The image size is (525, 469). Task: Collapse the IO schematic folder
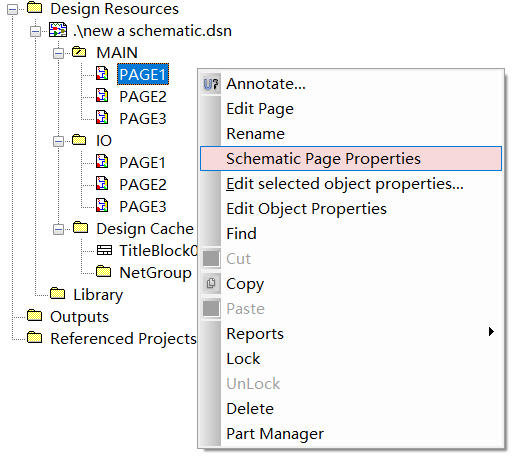(x=58, y=141)
